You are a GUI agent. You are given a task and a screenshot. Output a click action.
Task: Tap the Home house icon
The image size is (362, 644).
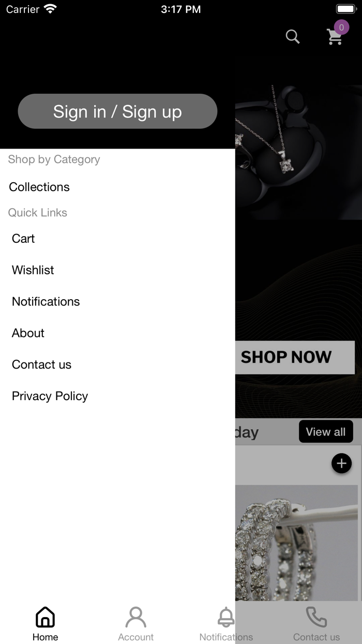pyautogui.click(x=45, y=617)
